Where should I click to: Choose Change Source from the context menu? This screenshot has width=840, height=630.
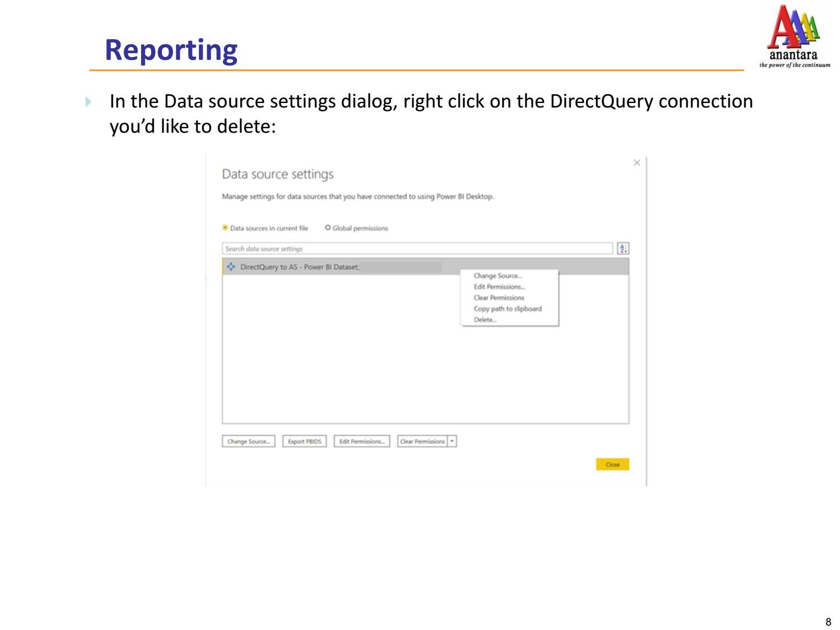coord(497,276)
